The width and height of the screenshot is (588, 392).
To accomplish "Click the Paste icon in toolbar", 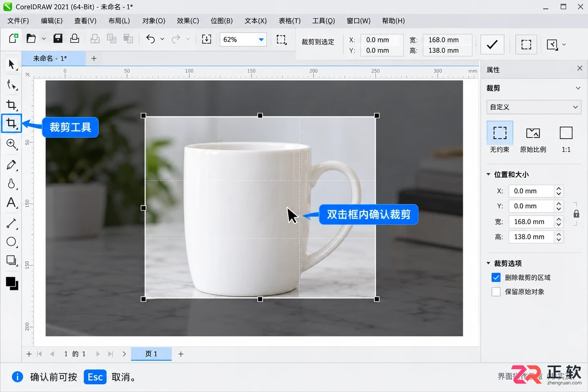I will click(x=128, y=39).
